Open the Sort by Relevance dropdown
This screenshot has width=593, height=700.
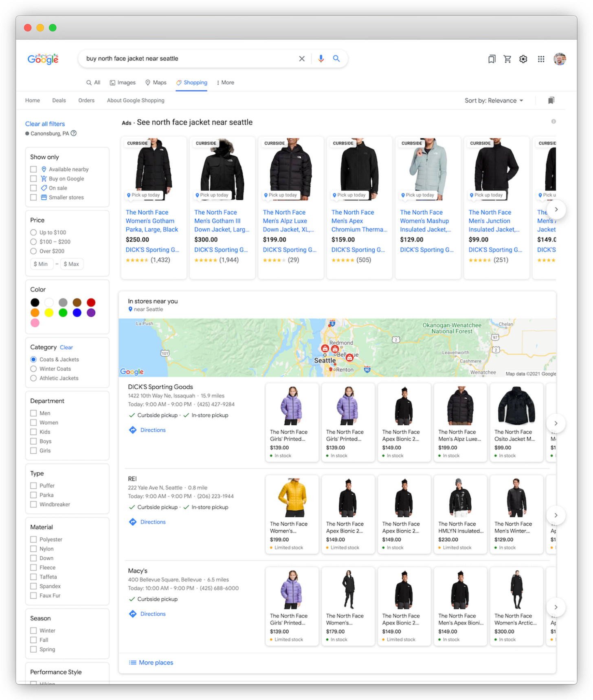coord(494,101)
